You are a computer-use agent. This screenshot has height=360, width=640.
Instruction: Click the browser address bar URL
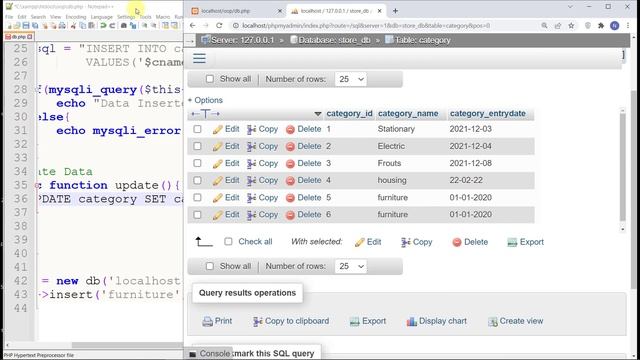click(366, 25)
